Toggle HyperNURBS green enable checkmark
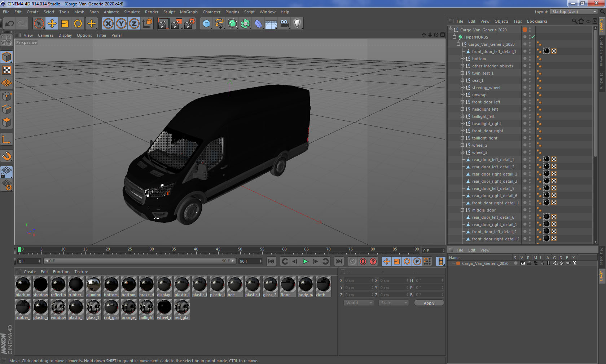 (533, 37)
